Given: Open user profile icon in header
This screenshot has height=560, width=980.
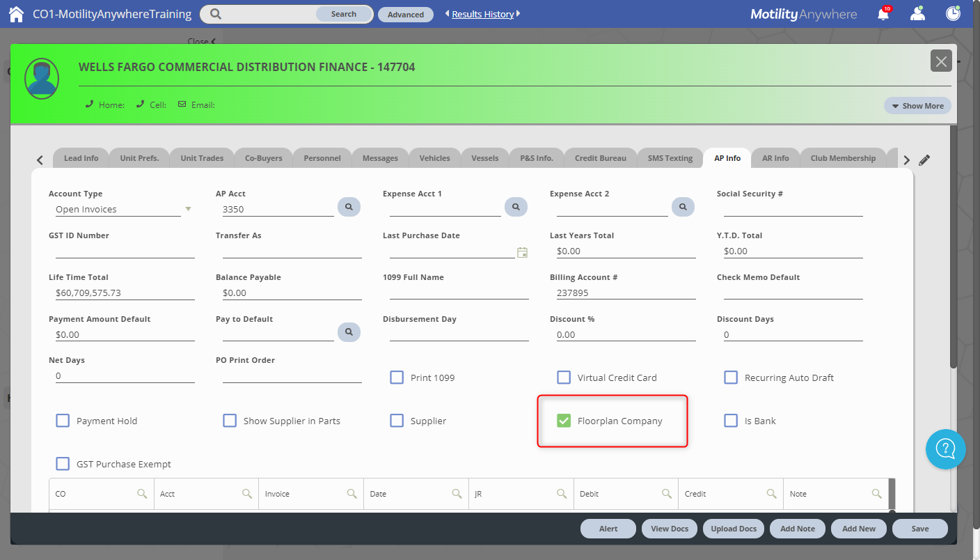Looking at the screenshot, I should (918, 14).
